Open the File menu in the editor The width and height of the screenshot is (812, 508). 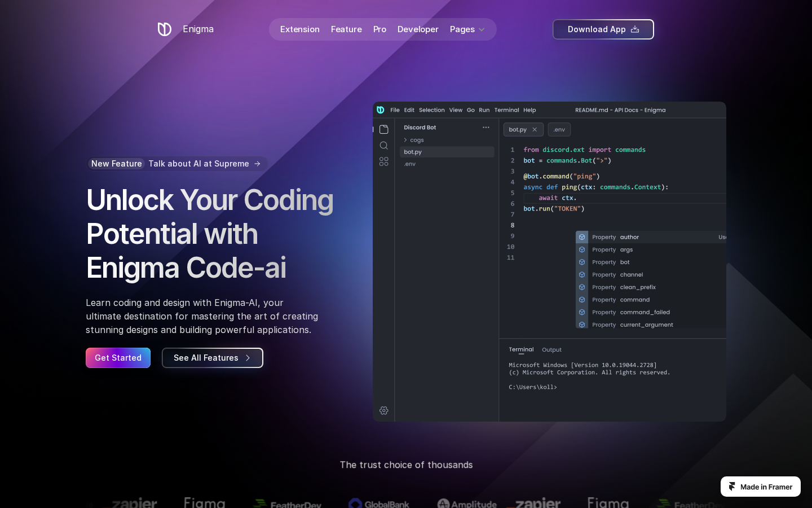[395, 110]
